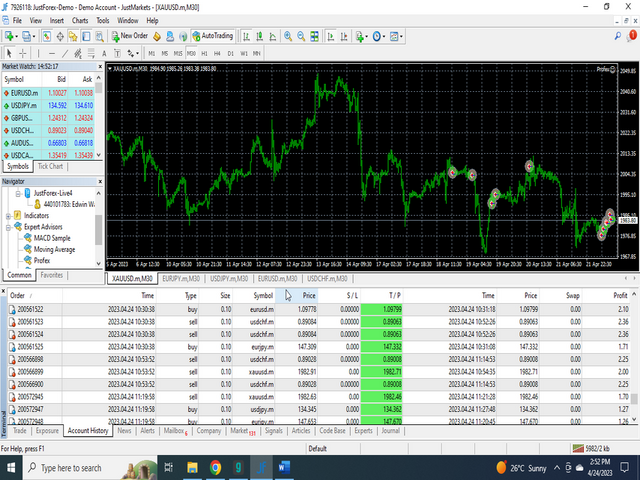Collapse the Expert Advisors tree node

click(x=8, y=227)
